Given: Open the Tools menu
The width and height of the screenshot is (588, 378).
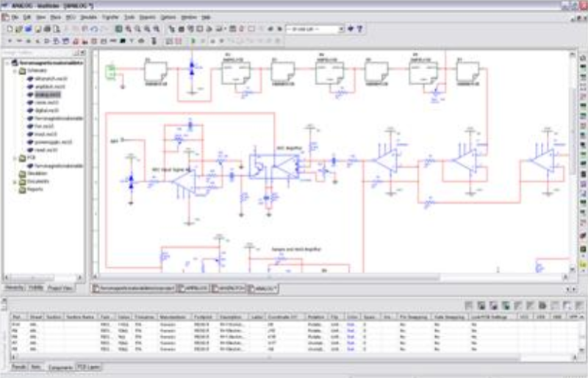Looking at the screenshot, I should (129, 17).
